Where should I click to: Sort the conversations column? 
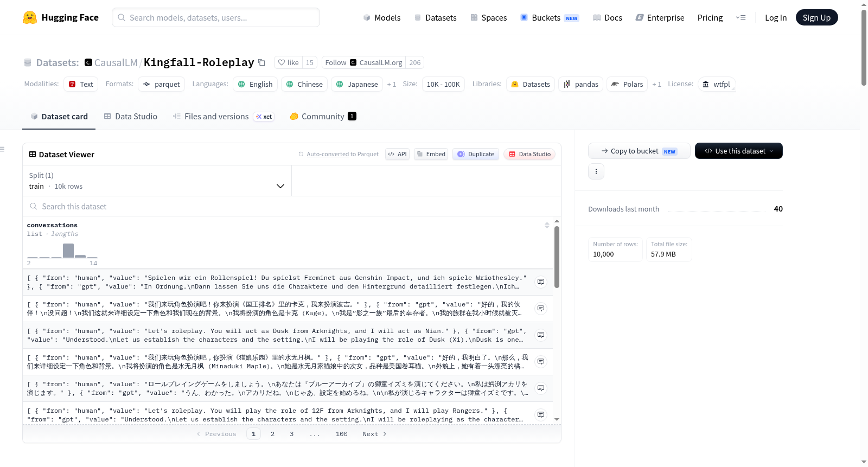pyautogui.click(x=547, y=225)
